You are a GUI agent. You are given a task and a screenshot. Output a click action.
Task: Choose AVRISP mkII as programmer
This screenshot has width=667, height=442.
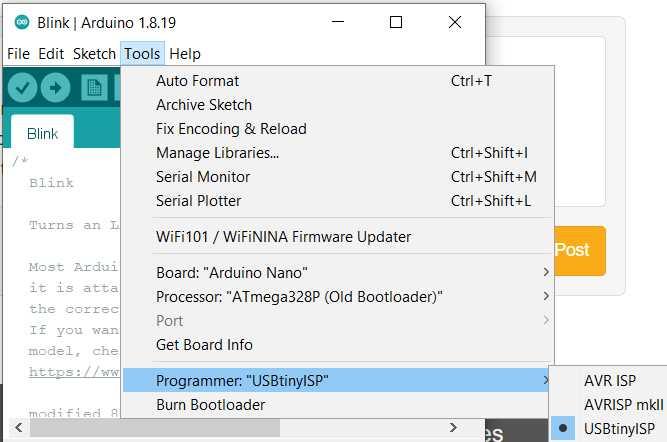pyautogui.click(x=623, y=405)
